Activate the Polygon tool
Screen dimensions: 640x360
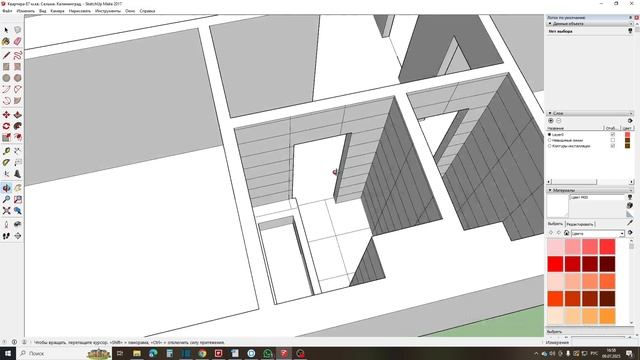click(x=18, y=78)
